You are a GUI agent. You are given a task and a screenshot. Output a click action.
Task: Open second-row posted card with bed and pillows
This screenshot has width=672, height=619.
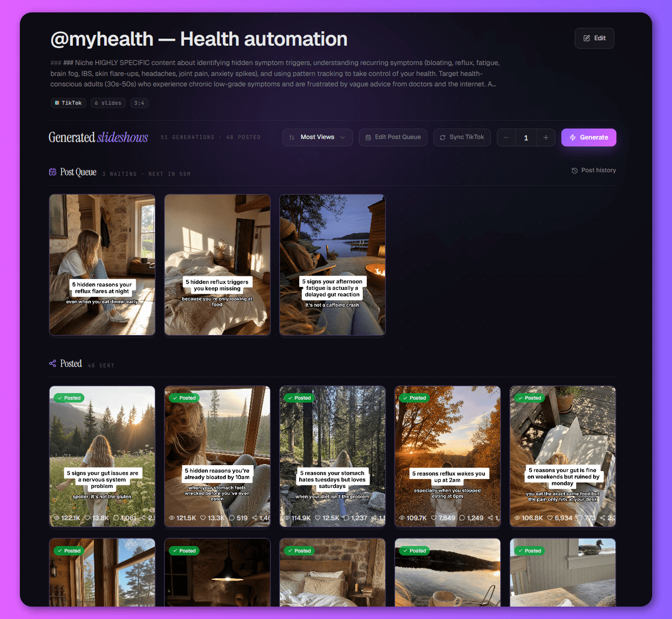click(333, 572)
